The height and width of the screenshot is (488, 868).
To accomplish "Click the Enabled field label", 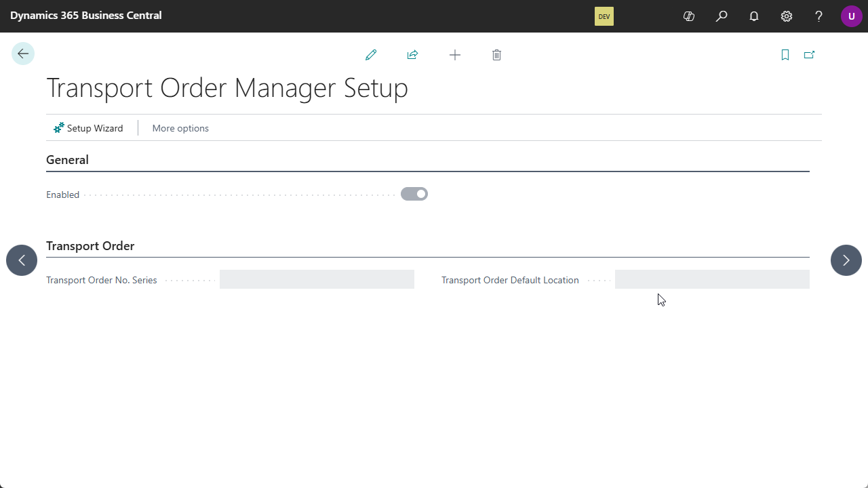I will click(62, 195).
